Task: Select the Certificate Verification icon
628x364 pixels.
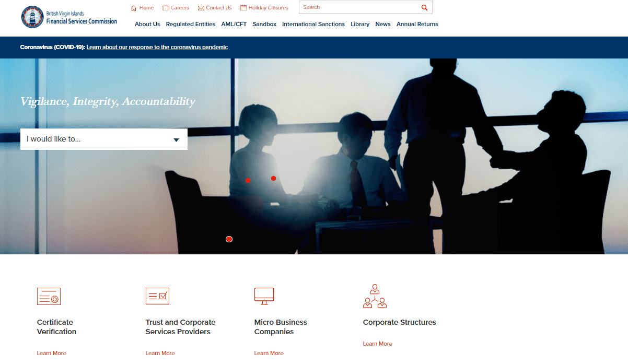Action: [x=48, y=296]
